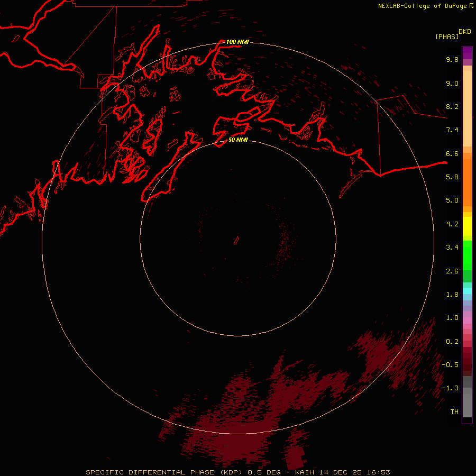This screenshot has height=476, width=476.
Task: Click the [PHAS] legend heading
Action: [447, 36]
